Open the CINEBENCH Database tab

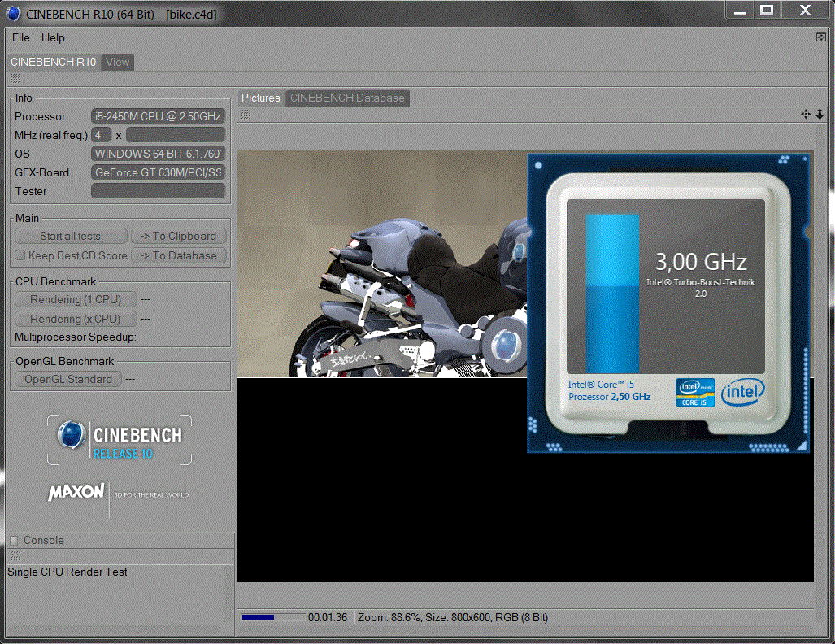(x=347, y=98)
